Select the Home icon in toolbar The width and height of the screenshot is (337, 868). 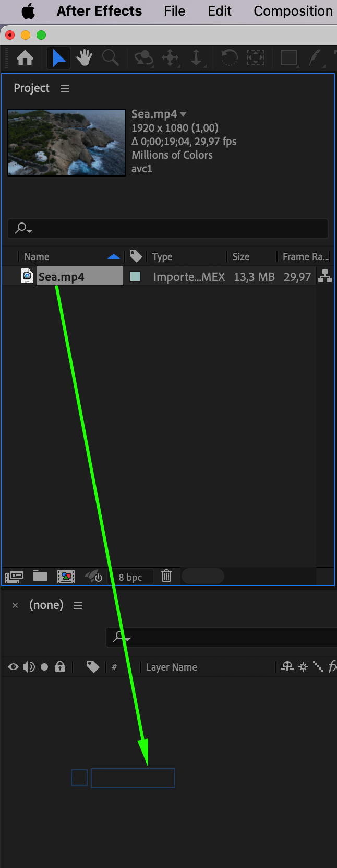[25, 57]
